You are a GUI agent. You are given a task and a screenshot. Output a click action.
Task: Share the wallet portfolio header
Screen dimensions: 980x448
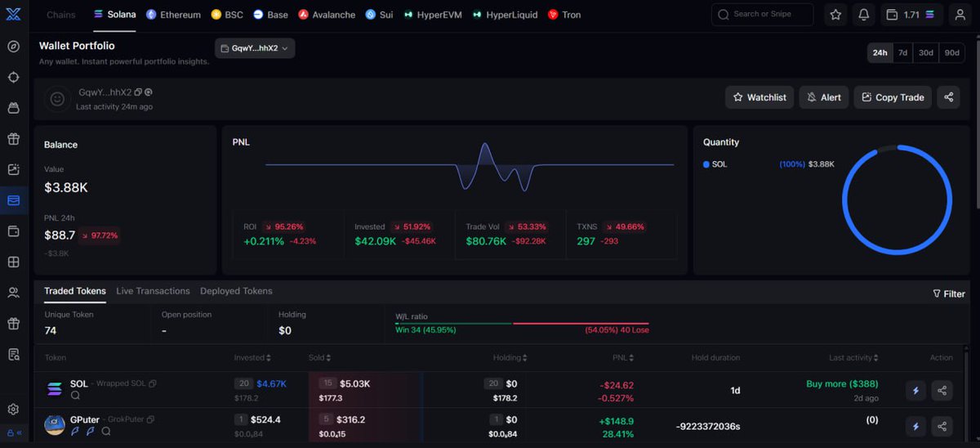948,97
